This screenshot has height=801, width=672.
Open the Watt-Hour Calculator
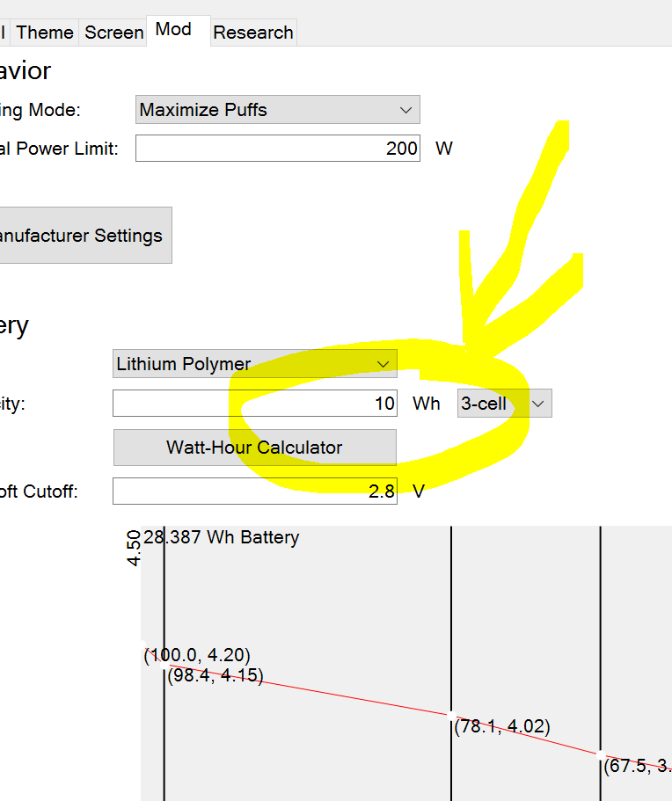255,448
